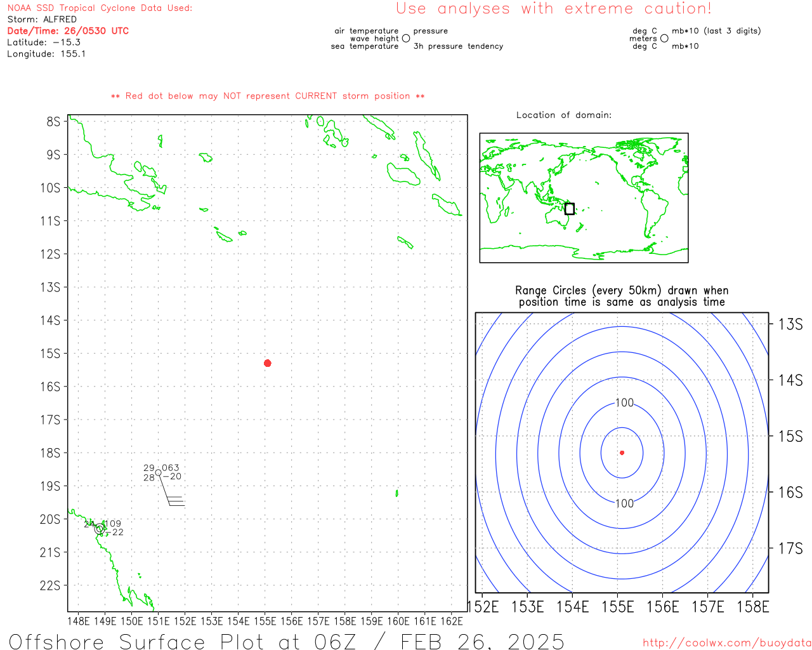
Task: Click 'sea temperature' legend label
Action: 365,46
